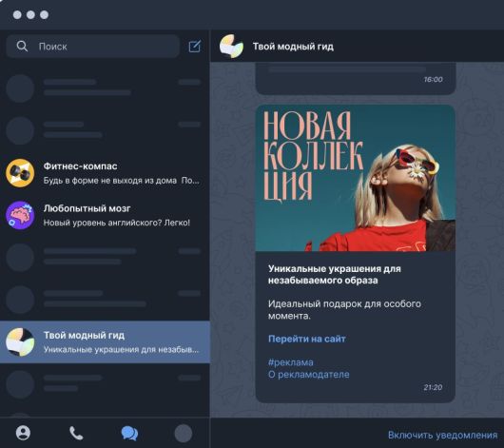Click the Перейти на сайт link
This screenshot has width=504, height=448.
coord(307,339)
